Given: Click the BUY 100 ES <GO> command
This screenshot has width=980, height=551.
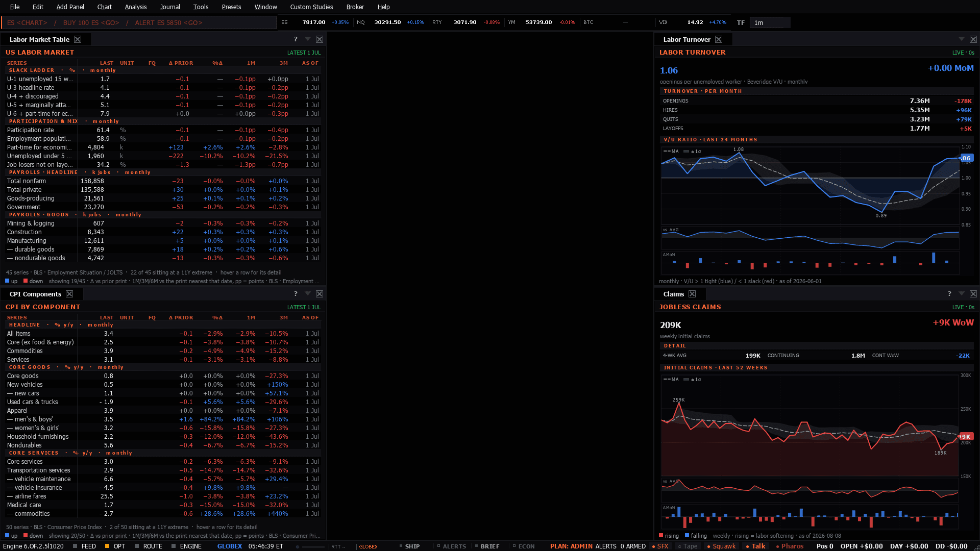Looking at the screenshot, I should click(x=91, y=22).
